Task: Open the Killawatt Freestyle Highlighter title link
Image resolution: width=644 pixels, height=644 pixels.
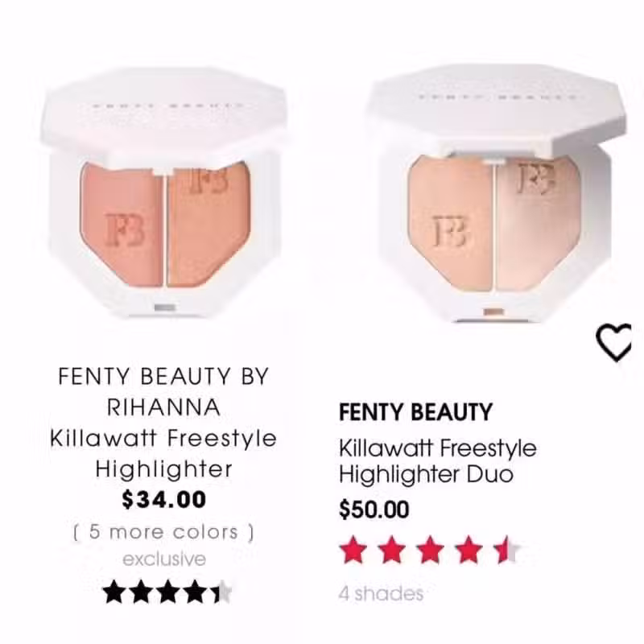Action: (x=163, y=453)
